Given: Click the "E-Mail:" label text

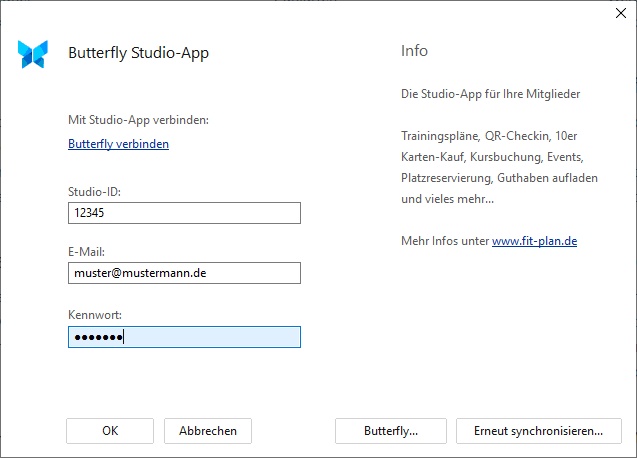Looking at the screenshot, I should click(88, 252).
